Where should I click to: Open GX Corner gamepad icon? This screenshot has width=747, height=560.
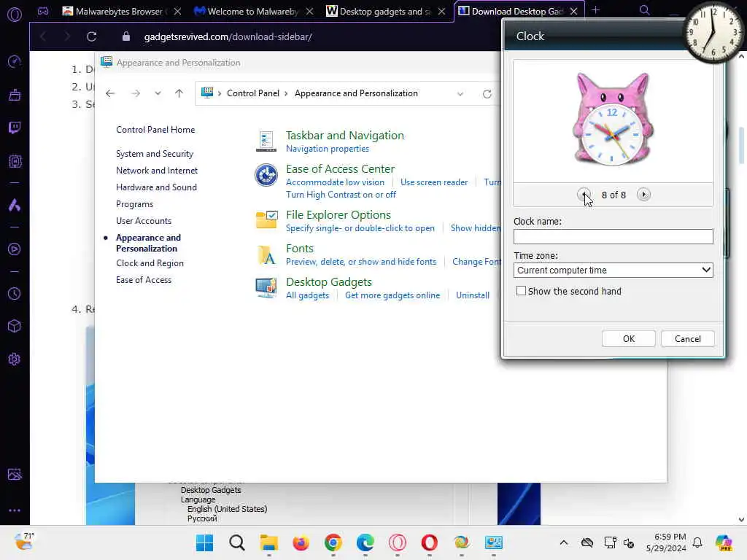[x=43, y=11]
